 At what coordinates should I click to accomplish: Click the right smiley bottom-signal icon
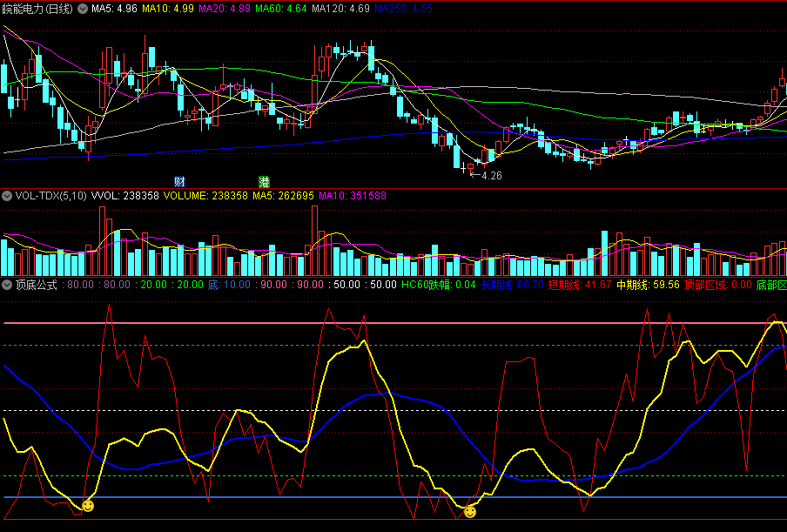coord(470,512)
